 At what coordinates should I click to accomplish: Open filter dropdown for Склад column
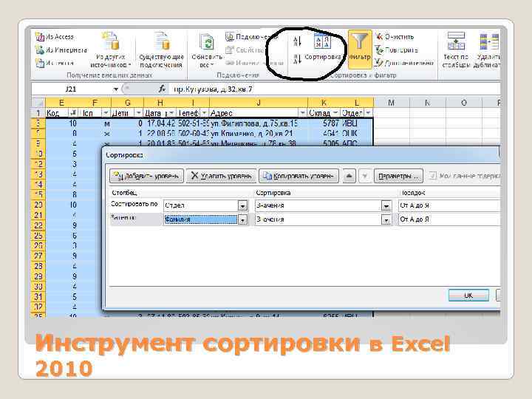[335, 112]
